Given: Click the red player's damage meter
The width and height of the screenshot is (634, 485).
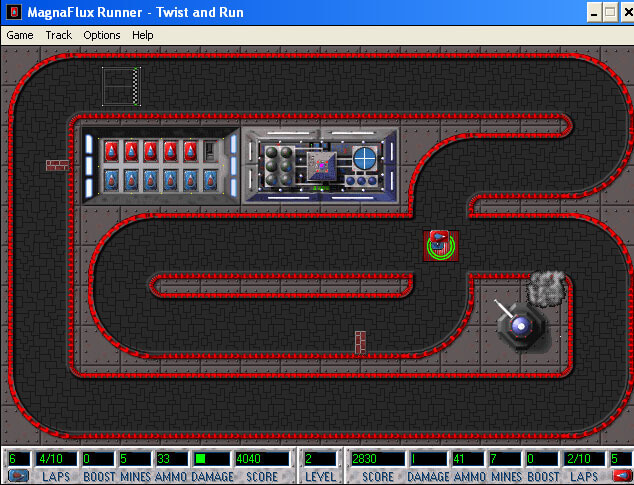Looking at the screenshot, I should pos(429,459).
